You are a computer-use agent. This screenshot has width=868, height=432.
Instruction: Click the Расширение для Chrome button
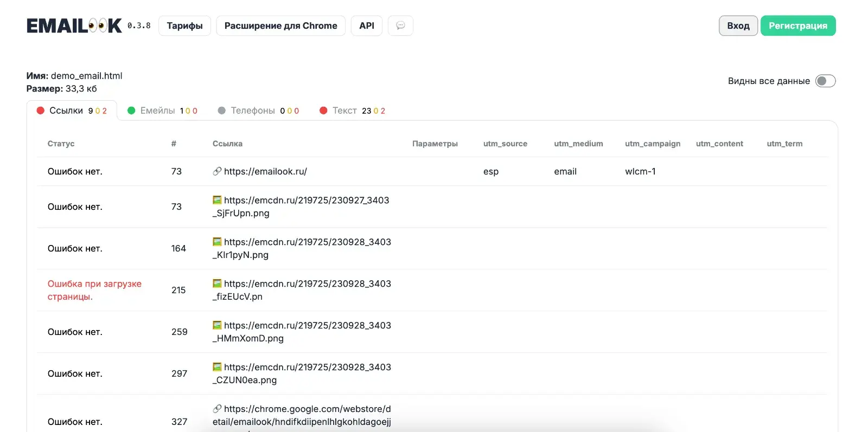point(280,25)
